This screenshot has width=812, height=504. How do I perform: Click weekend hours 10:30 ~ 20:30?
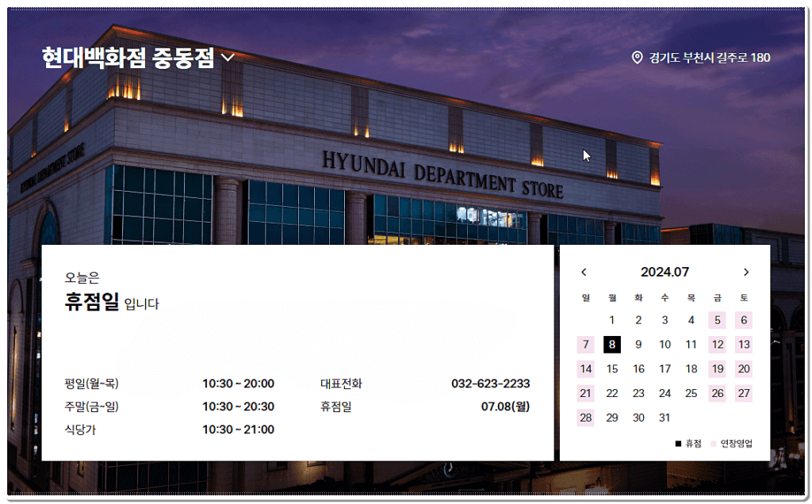(x=238, y=407)
